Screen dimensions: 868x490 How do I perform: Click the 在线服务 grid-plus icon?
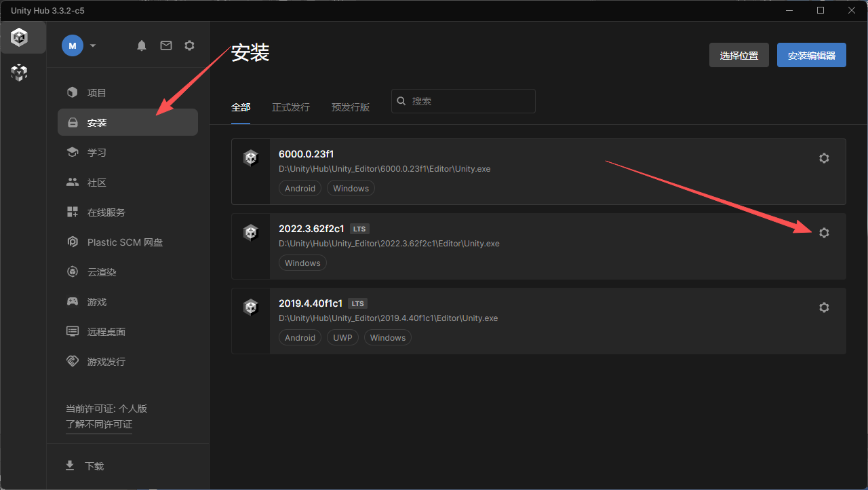pyautogui.click(x=73, y=212)
